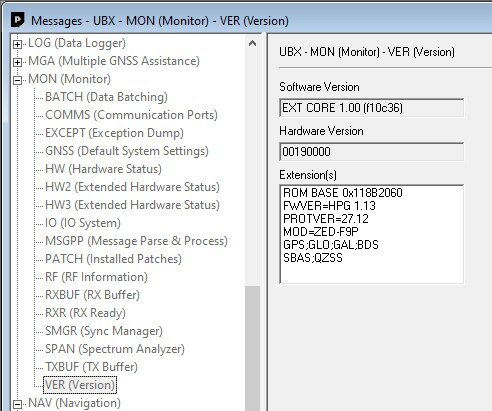Select SPAN (Spectrum Analyzer) entry
Screen dimensions: 492x411
(x=115, y=349)
